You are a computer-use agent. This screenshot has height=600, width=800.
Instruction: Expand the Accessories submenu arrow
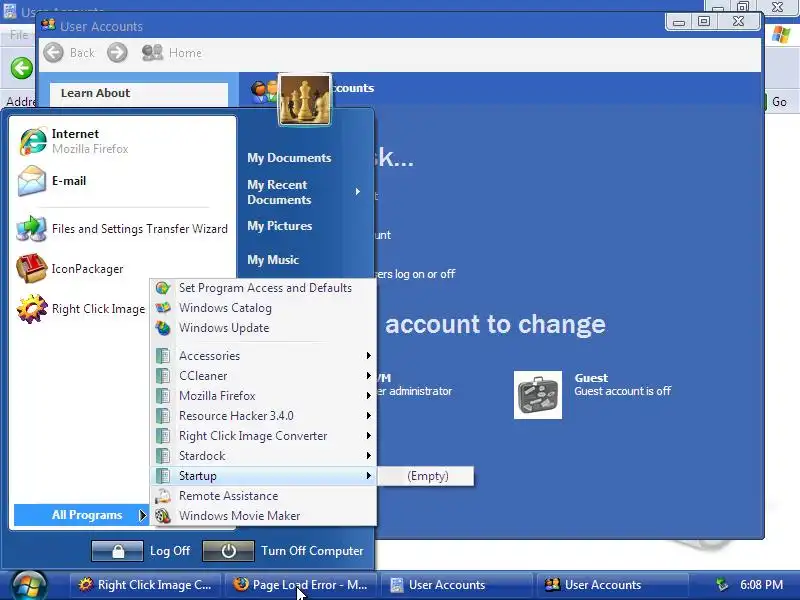click(368, 356)
